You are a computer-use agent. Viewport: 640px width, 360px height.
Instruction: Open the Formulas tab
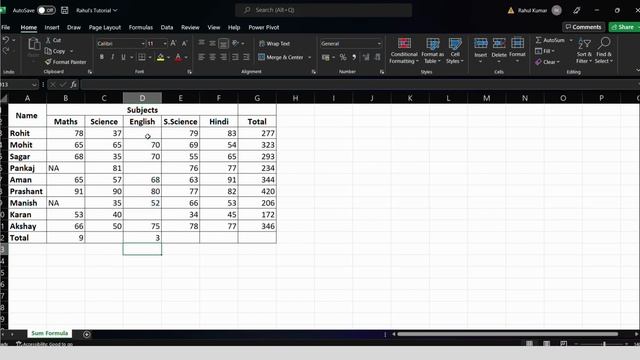click(141, 27)
